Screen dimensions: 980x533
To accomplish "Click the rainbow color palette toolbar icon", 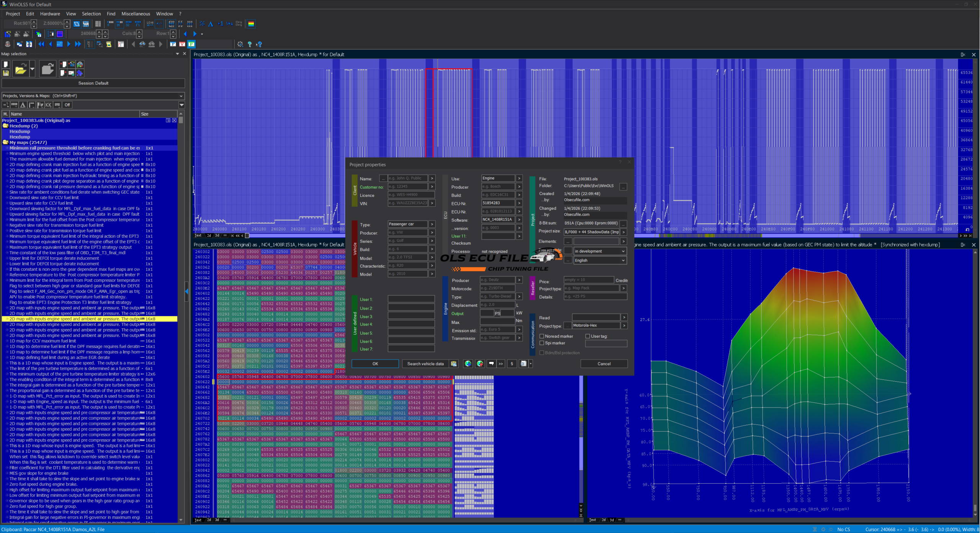I will pos(251,24).
